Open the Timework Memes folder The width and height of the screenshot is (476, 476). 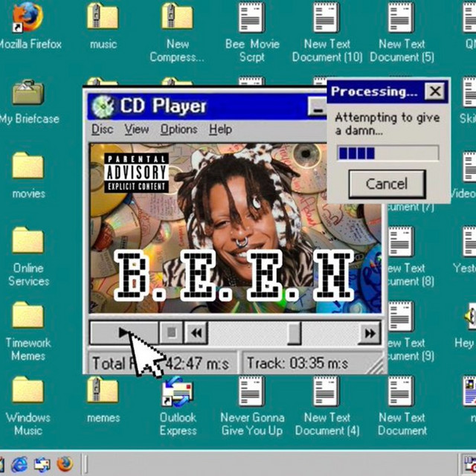tap(28, 315)
